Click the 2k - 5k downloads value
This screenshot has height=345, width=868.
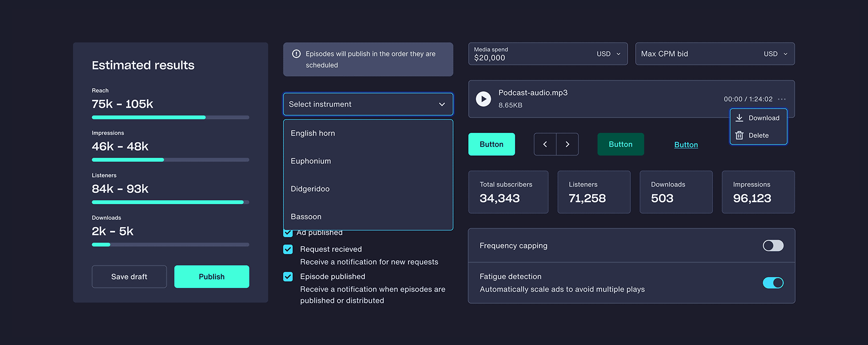tap(113, 231)
